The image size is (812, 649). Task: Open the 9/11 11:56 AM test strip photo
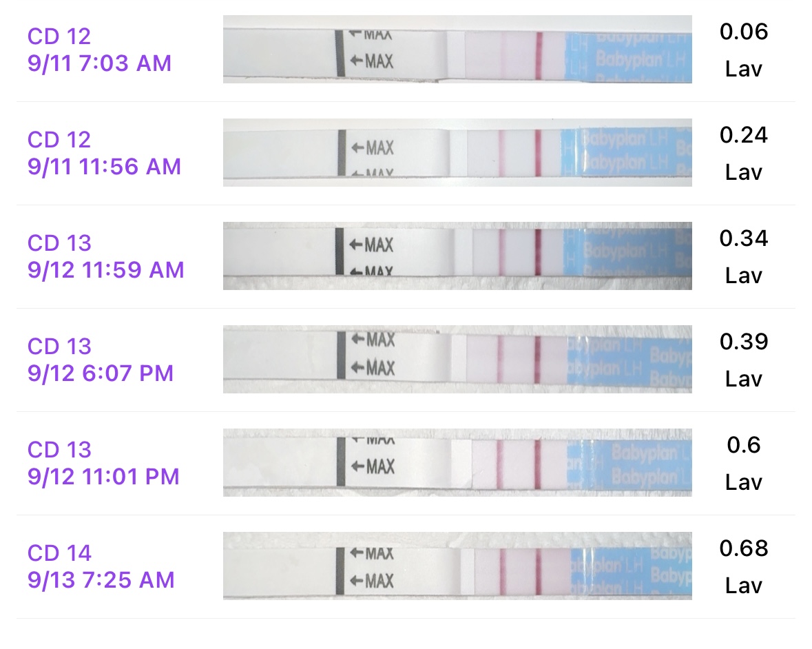pos(457,153)
